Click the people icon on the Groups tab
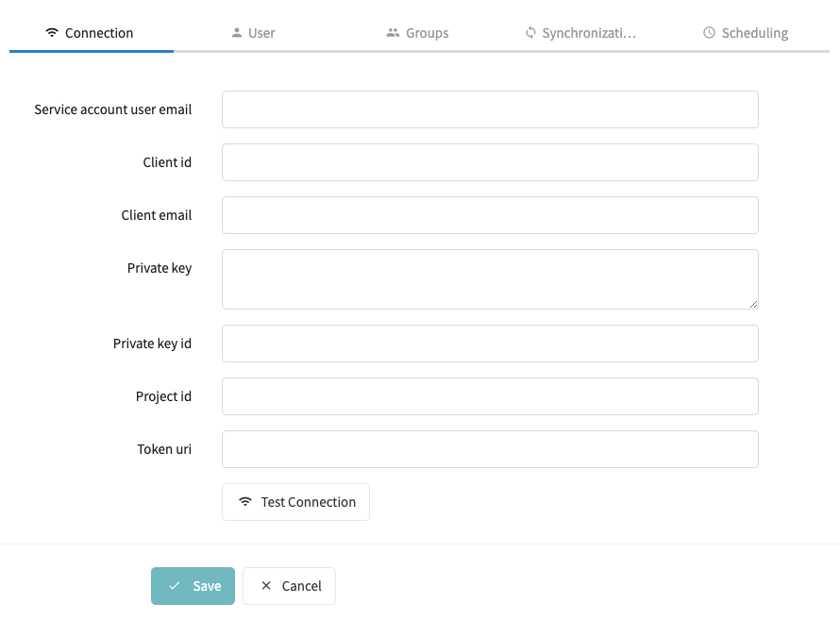840x620 pixels. click(x=393, y=33)
